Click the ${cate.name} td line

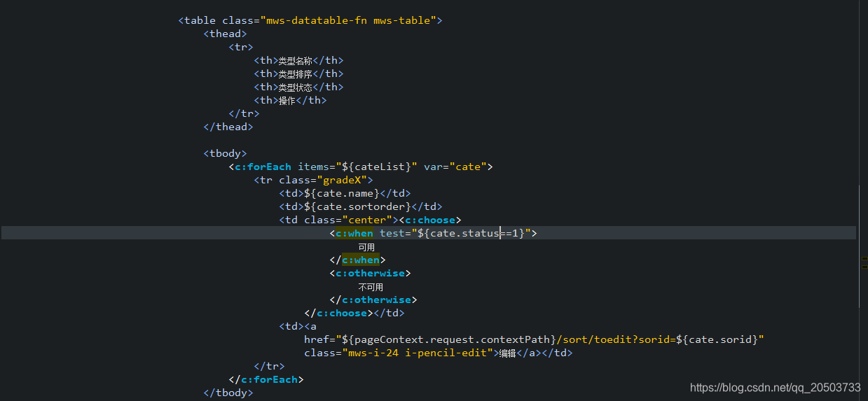coord(345,193)
